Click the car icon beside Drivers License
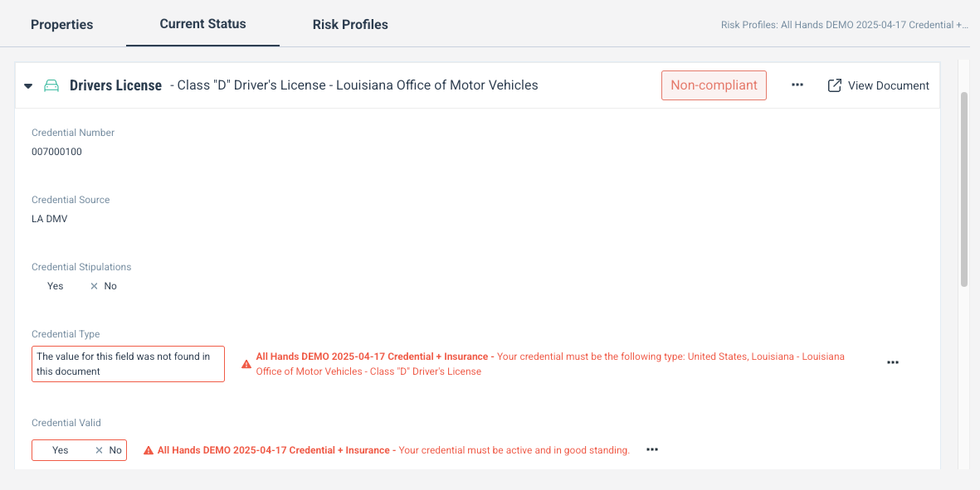Viewport: 980px width, 490px height. tap(52, 85)
